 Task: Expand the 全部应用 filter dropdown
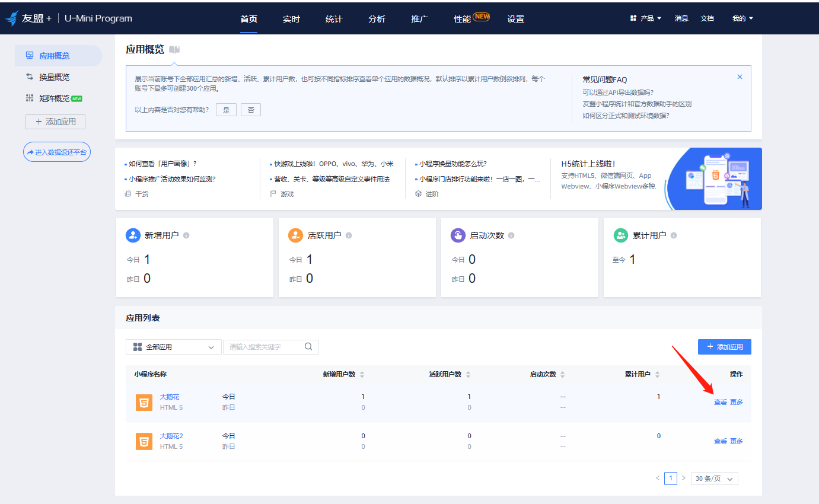pyautogui.click(x=174, y=347)
